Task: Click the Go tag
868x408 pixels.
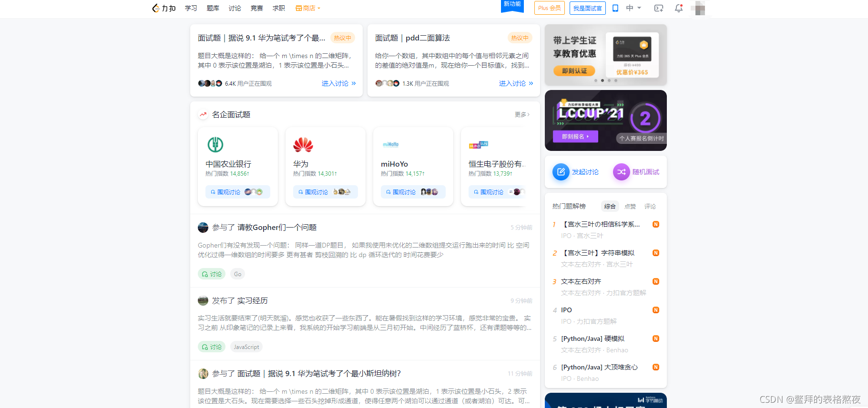Action: coord(237,274)
